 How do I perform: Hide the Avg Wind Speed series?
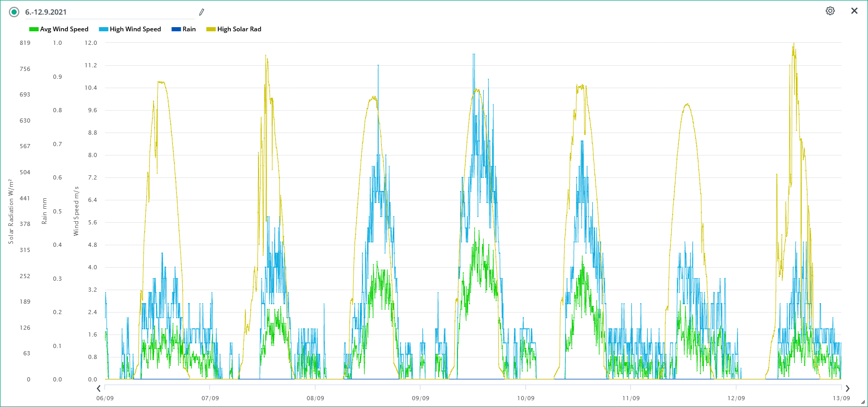coord(64,29)
